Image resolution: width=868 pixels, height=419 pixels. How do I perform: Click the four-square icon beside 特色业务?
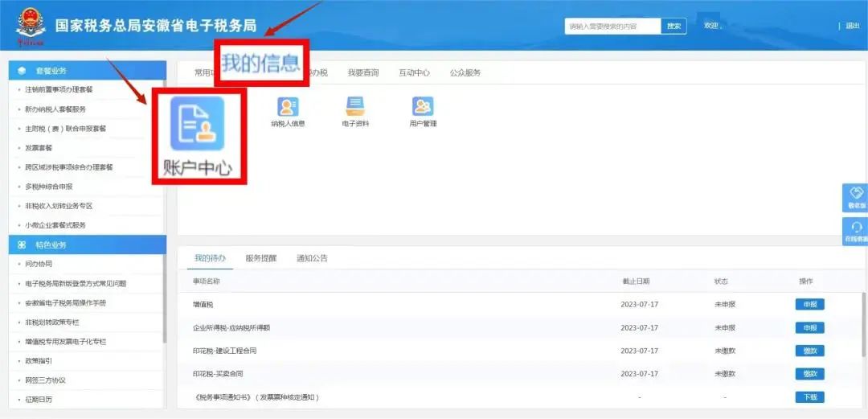[23, 244]
